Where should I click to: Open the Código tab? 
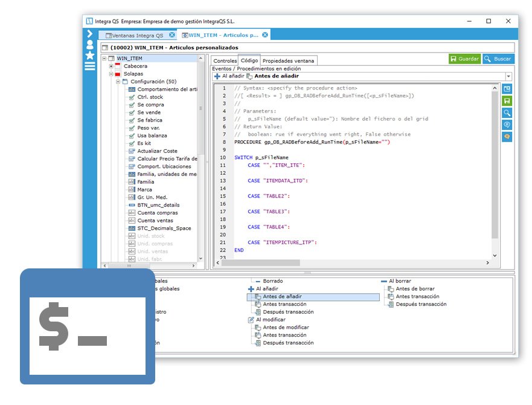(x=249, y=60)
